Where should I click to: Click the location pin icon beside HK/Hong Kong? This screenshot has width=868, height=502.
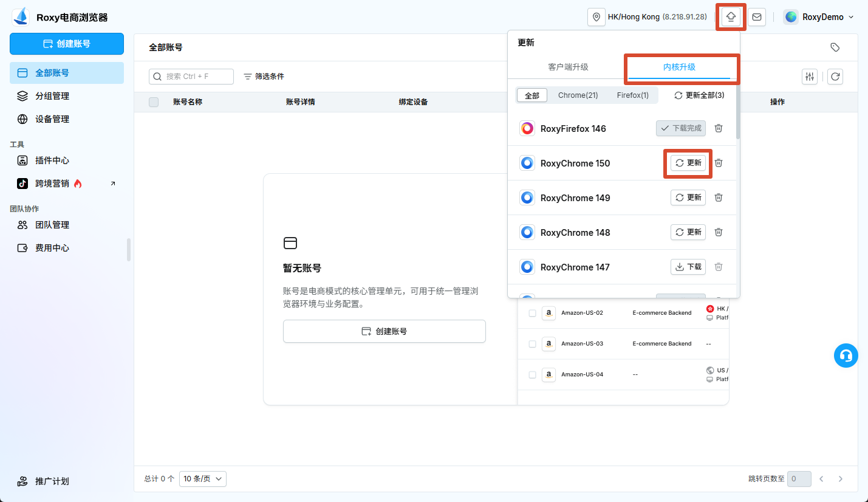tap(596, 17)
